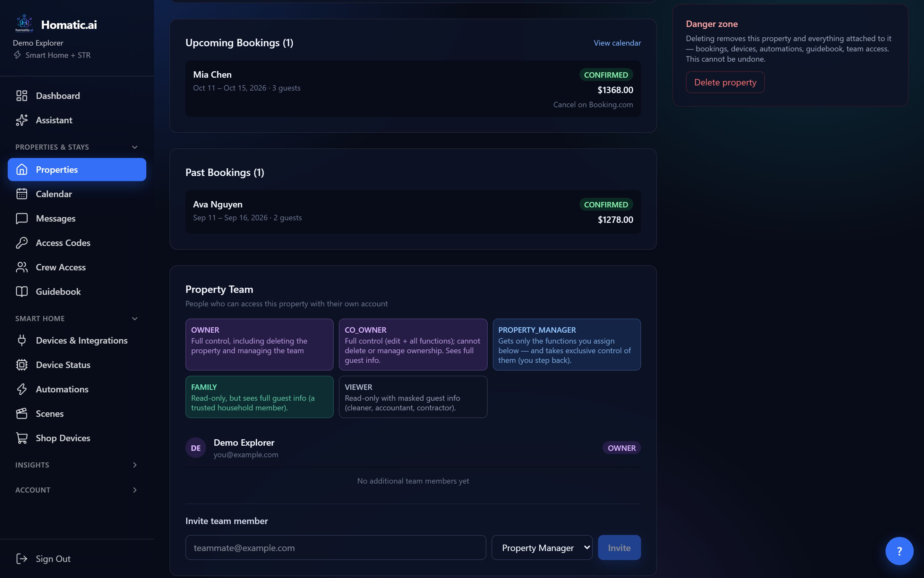Click Cancel on Booking.com link
This screenshot has height=578, width=924.
593,104
